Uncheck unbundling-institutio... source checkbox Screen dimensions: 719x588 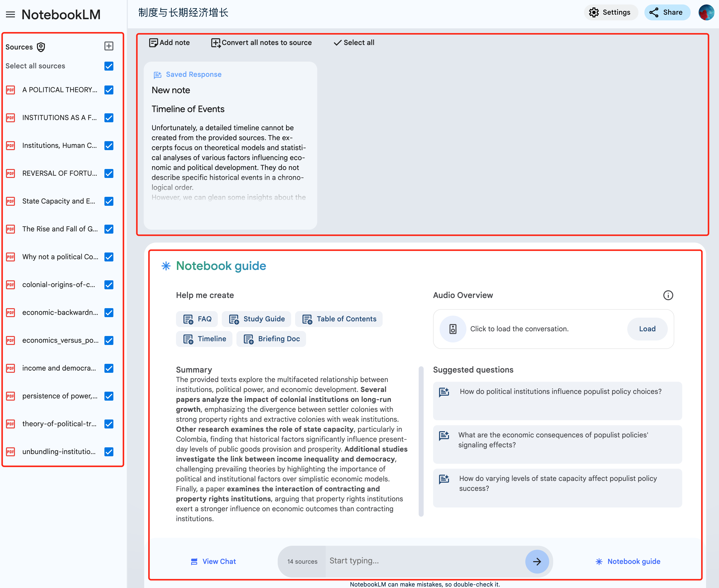[109, 452]
